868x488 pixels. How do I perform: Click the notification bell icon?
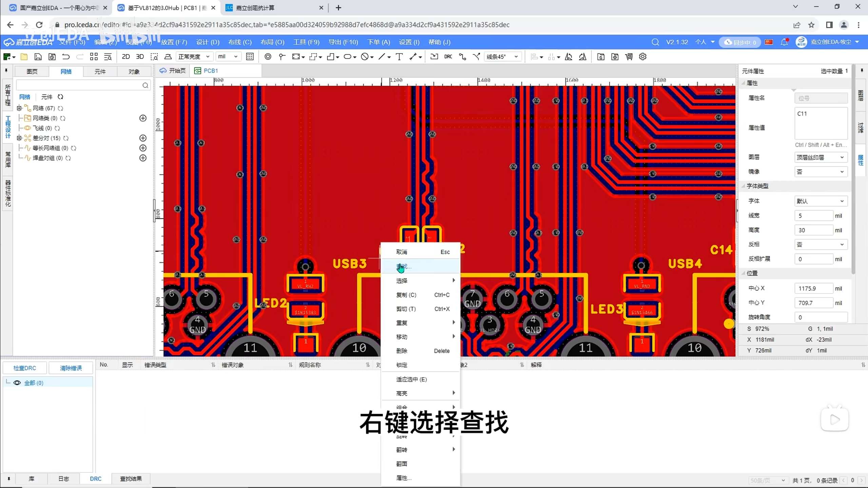[x=784, y=42]
